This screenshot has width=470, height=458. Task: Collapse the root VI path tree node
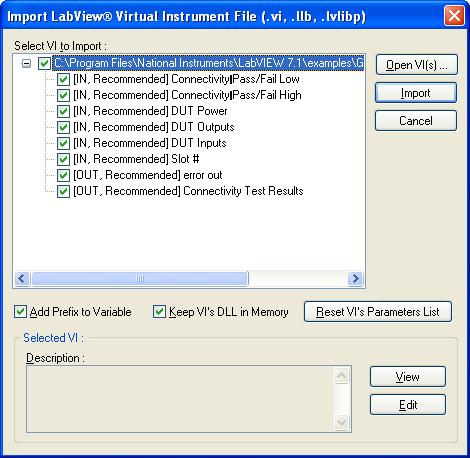(x=26, y=63)
